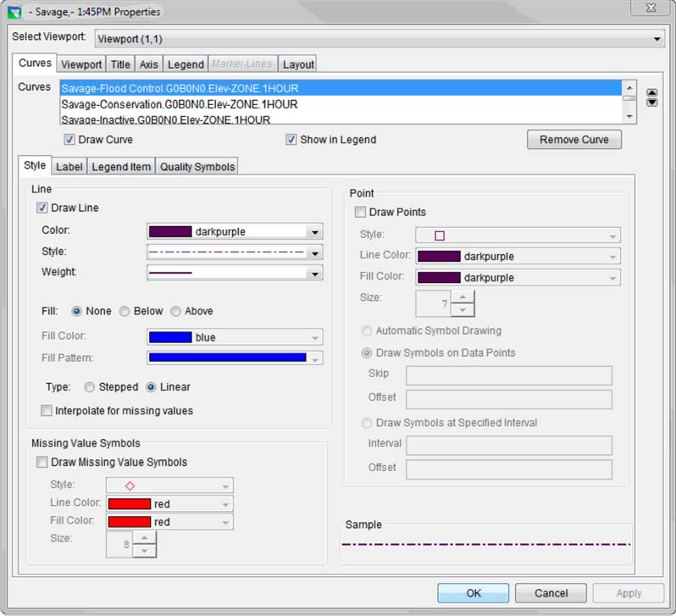676x616 pixels.
Task: Click the curves list scroll-down arrow
Action: coord(629,116)
